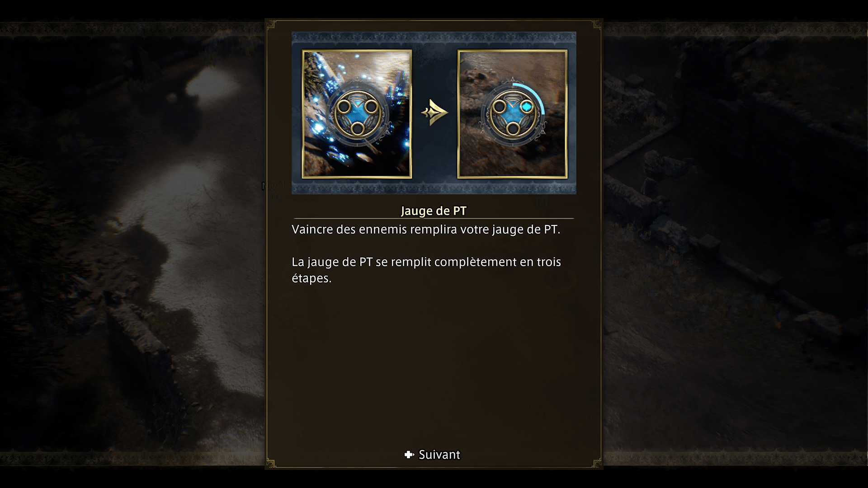868x488 pixels.
Task: Click the Jauge de PT title
Action: click(434, 211)
